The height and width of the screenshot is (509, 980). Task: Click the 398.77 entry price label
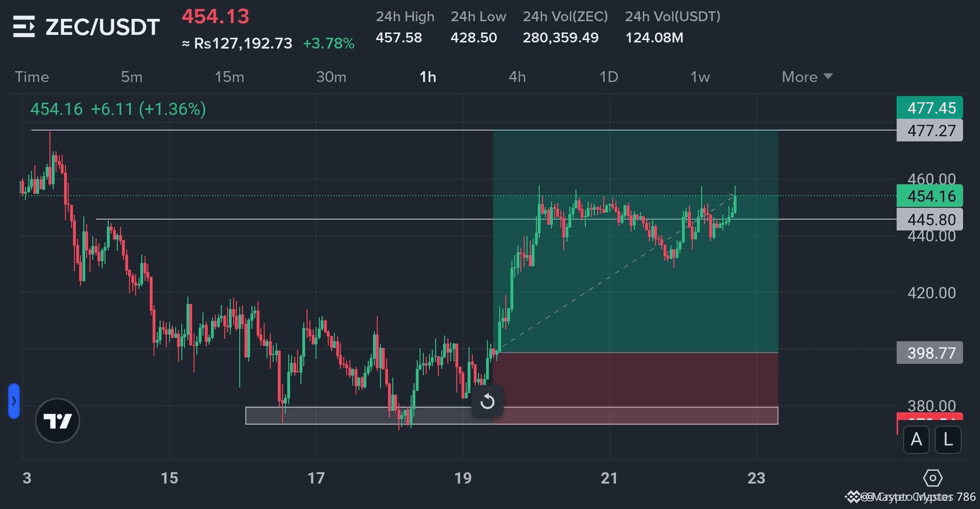click(930, 353)
